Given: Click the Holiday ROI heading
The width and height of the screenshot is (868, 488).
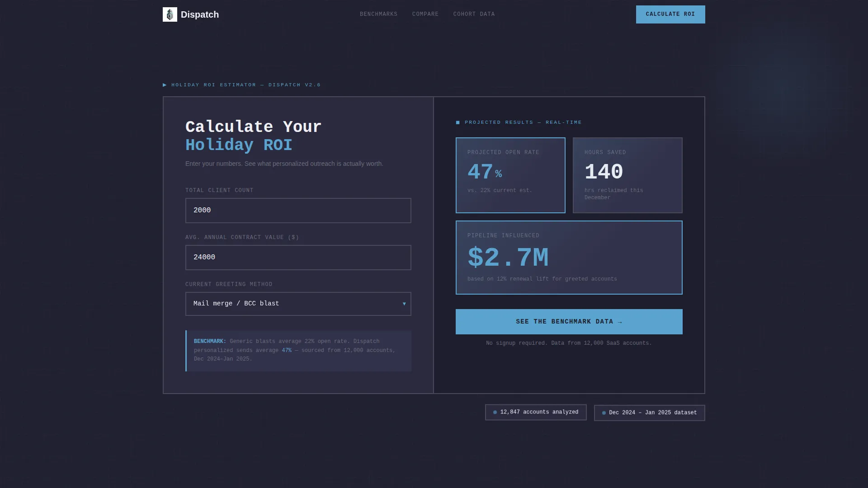Looking at the screenshot, I should 239,145.
